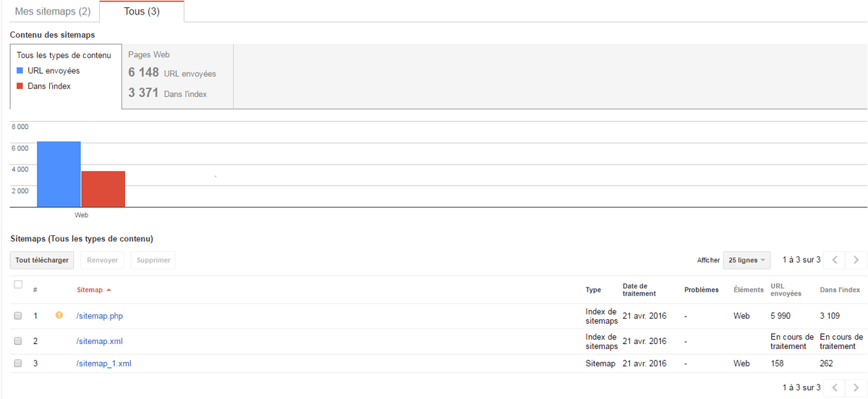Click the Sitemap column sort arrow
The image size is (868, 399).
point(109,290)
